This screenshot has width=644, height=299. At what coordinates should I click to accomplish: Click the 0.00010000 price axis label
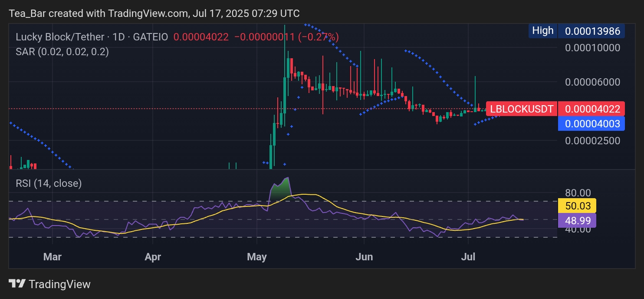pos(592,47)
